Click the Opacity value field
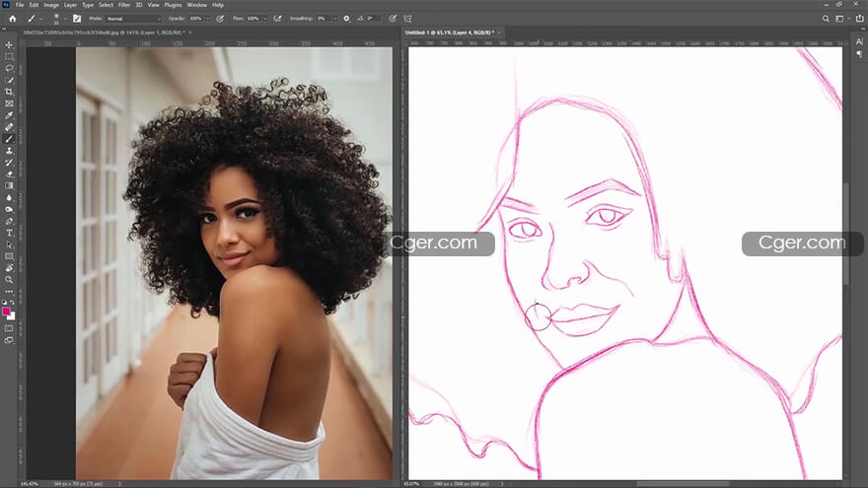This screenshot has height=488, width=868. pos(196,19)
